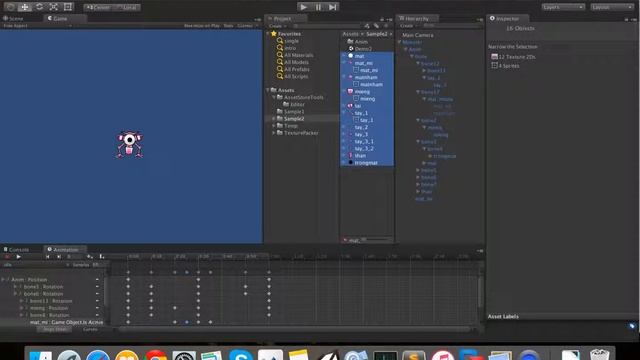Click the 12 Texture 2Ds selection filter

pos(513,57)
